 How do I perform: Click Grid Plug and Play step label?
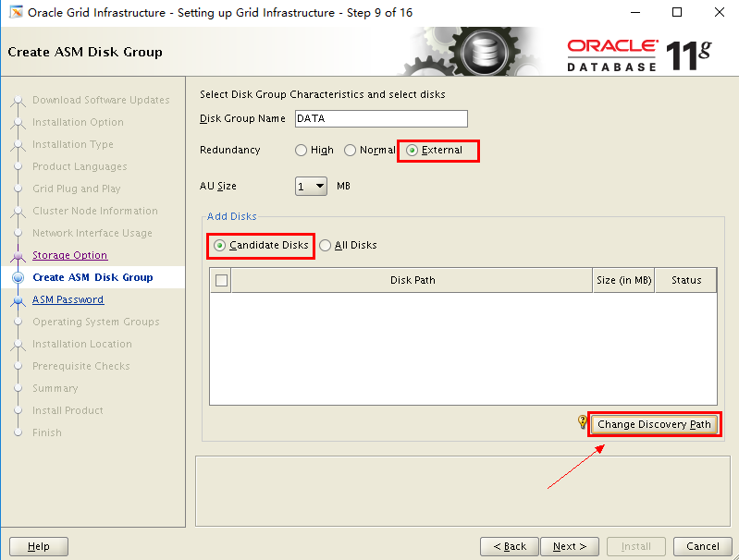[77, 189]
